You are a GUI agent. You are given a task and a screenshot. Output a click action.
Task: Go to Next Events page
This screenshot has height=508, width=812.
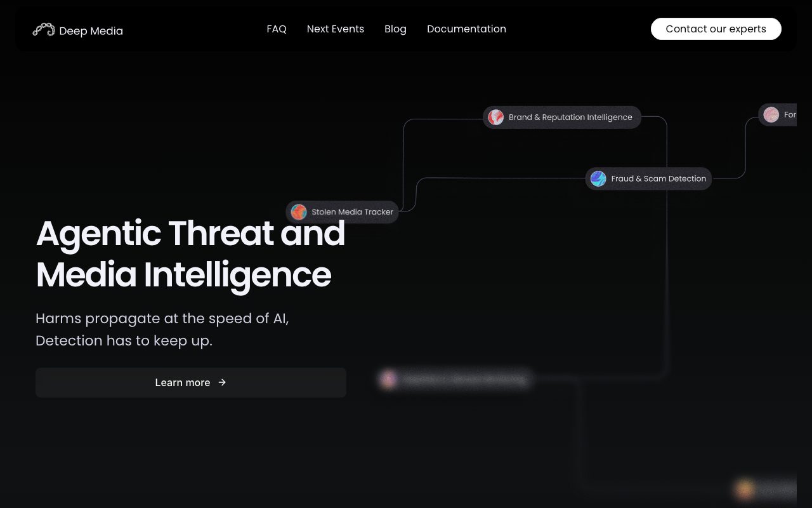tap(336, 29)
